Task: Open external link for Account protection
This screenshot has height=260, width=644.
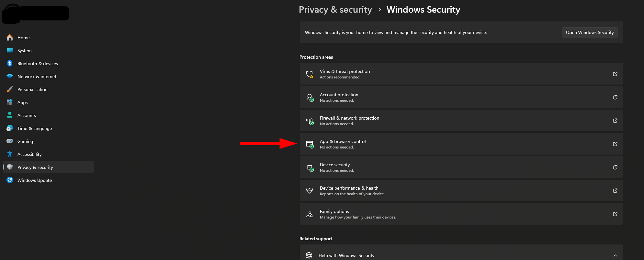Action: [615, 97]
